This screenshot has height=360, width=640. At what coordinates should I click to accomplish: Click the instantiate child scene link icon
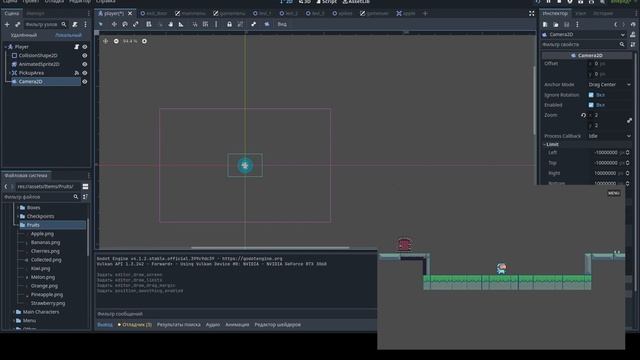[18, 24]
